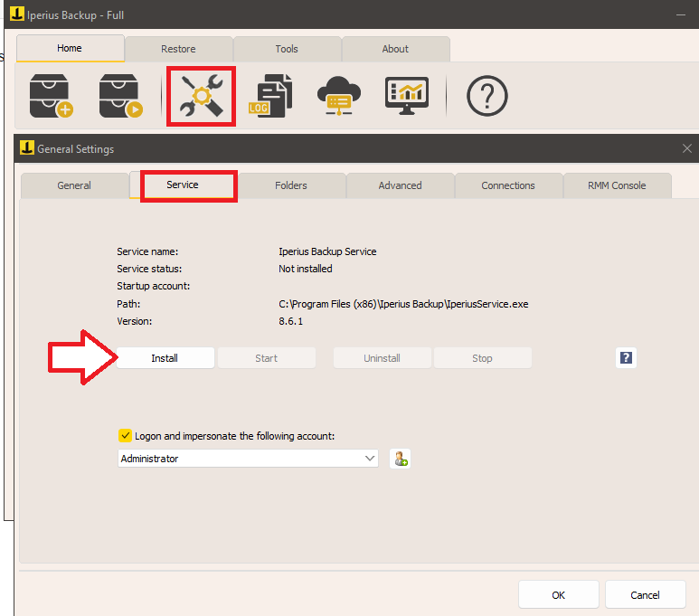This screenshot has height=616, width=699.
Task: Click the 'Iperius Backup Service' name value
Action: pyautogui.click(x=327, y=251)
